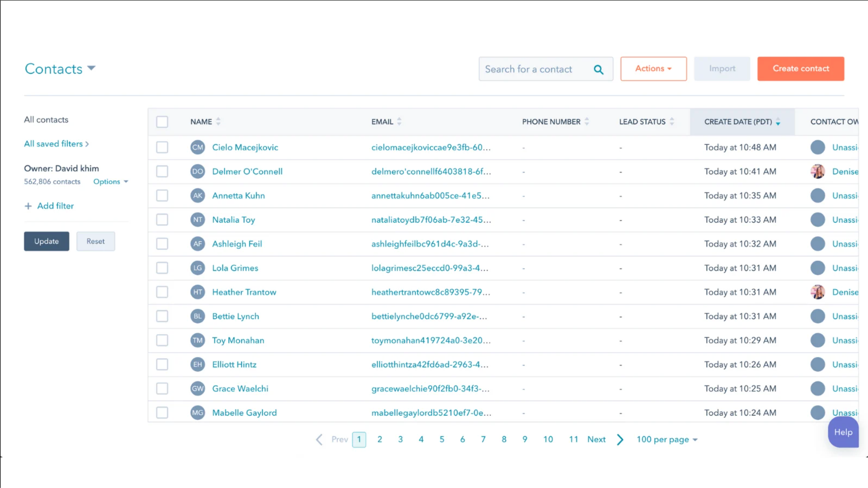The height and width of the screenshot is (488, 868).
Task: Toggle Create Date sort arrow
Action: (778, 121)
